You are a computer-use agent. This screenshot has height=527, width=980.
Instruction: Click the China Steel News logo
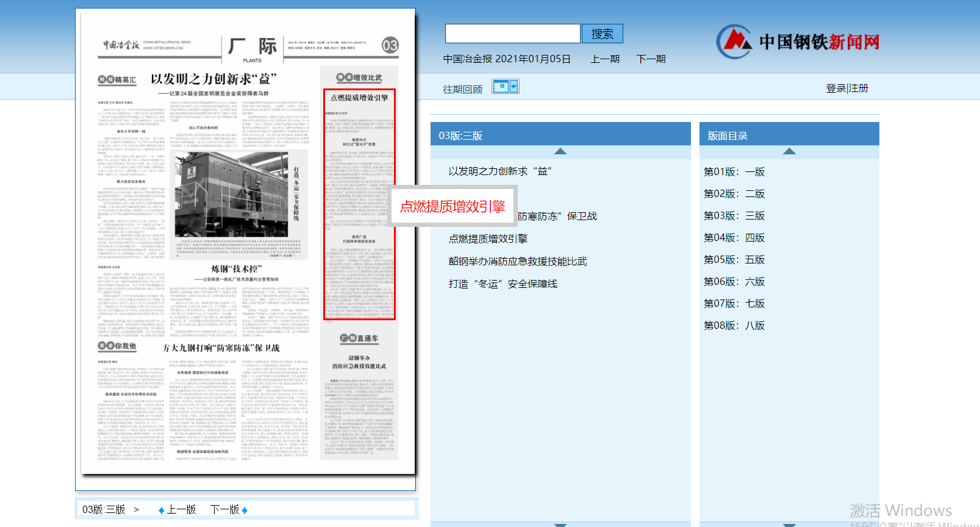click(x=798, y=41)
